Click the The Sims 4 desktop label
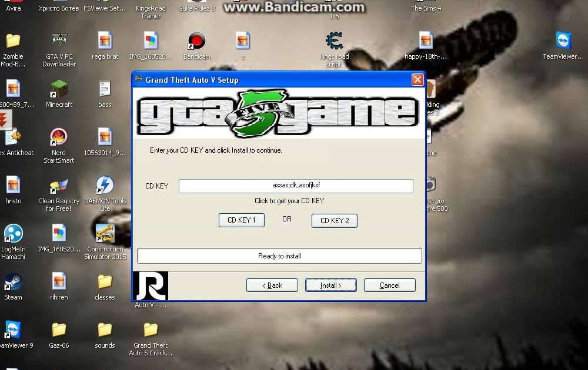Viewport: 588px width, 370px height. tap(426, 8)
